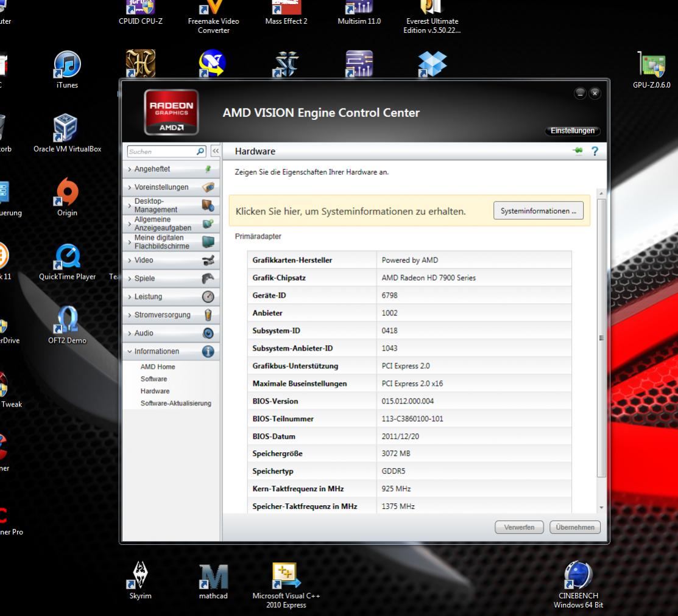678x616 pixels.
Task: Select Software-Aktualisierung entry
Action: pos(175,403)
